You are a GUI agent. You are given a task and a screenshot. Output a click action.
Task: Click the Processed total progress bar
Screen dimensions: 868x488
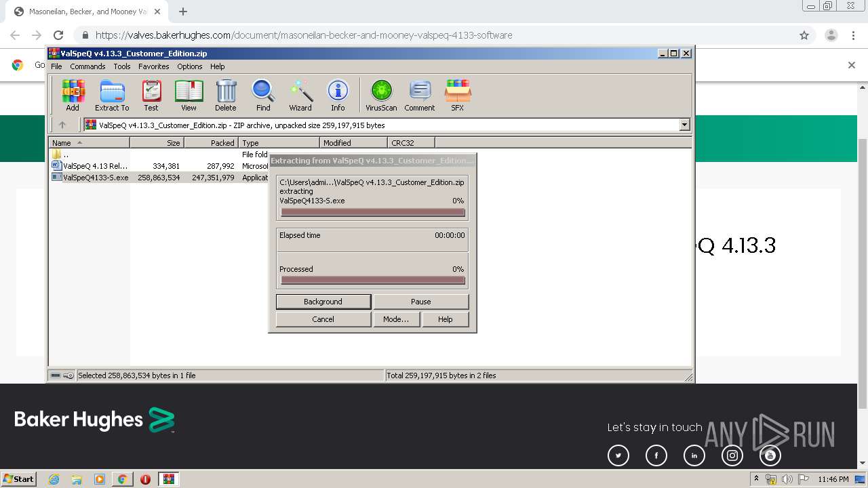373,280
